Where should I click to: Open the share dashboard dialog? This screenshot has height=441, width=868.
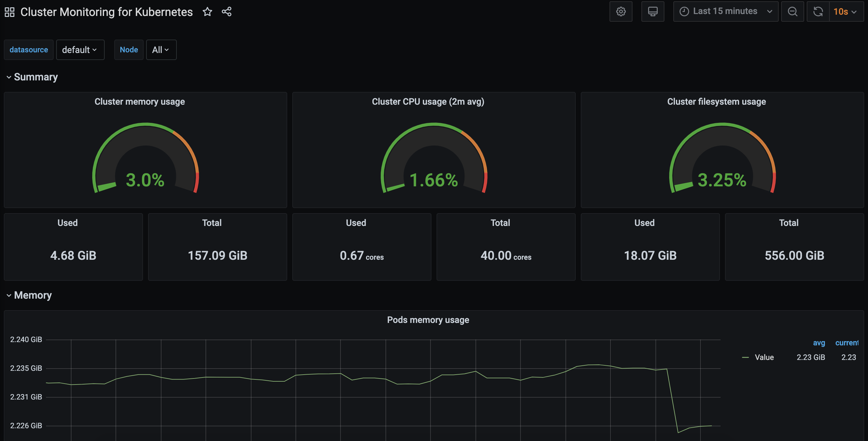coord(227,12)
